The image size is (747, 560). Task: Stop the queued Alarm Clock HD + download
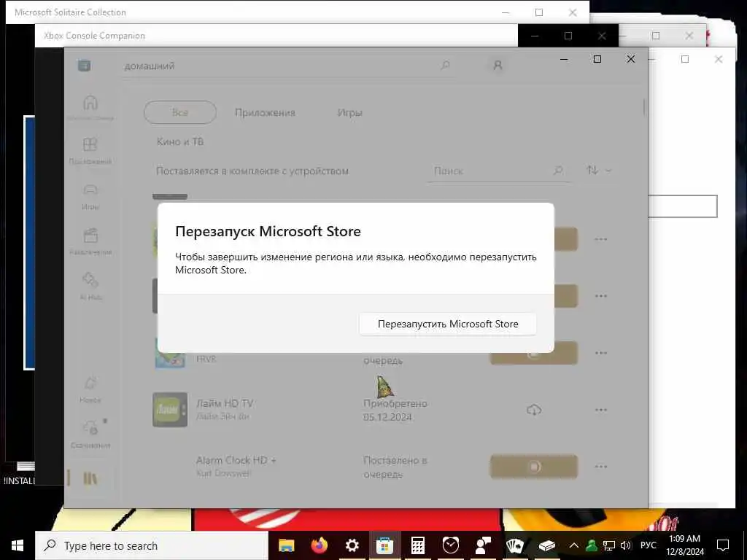533,467
